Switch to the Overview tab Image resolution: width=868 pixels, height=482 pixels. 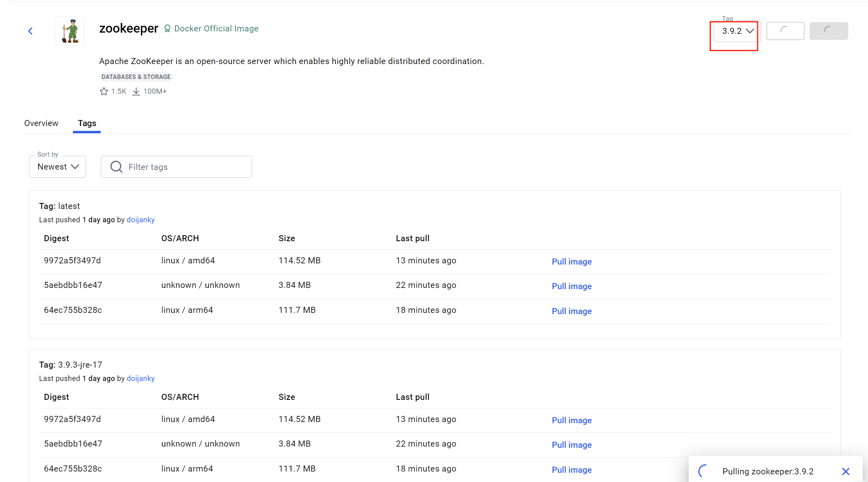pyautogui.click(x=41, y=123)
